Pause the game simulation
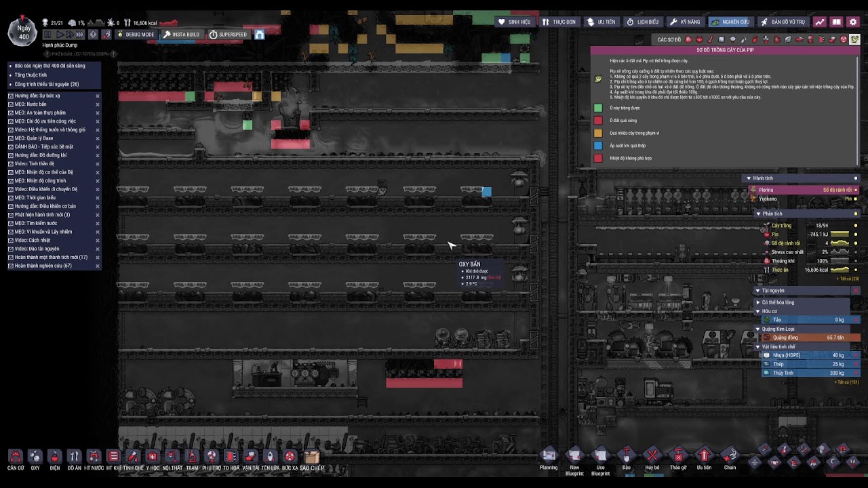868x488 pixels. pyautogui.click(x=48, y=35)
